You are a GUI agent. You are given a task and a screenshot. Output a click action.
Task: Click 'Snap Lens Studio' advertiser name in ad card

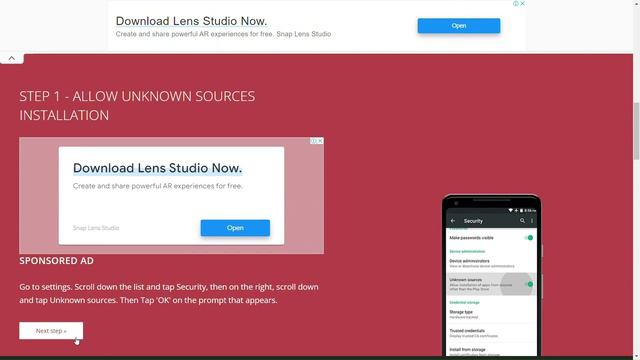(x=96, y=228)
